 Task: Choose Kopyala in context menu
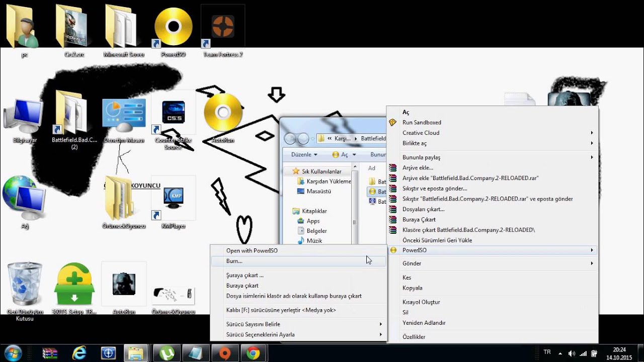coord(493,288)
